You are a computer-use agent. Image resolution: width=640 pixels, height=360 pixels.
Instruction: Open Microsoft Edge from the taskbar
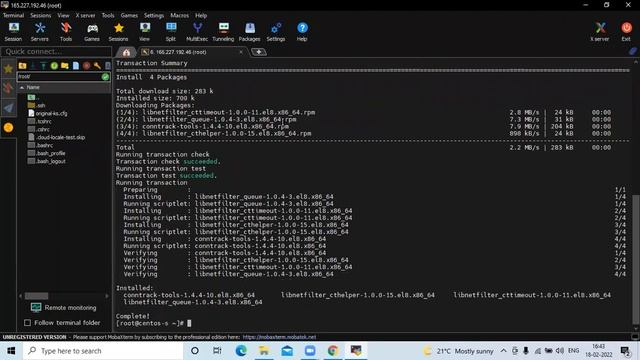coord(241,351)
